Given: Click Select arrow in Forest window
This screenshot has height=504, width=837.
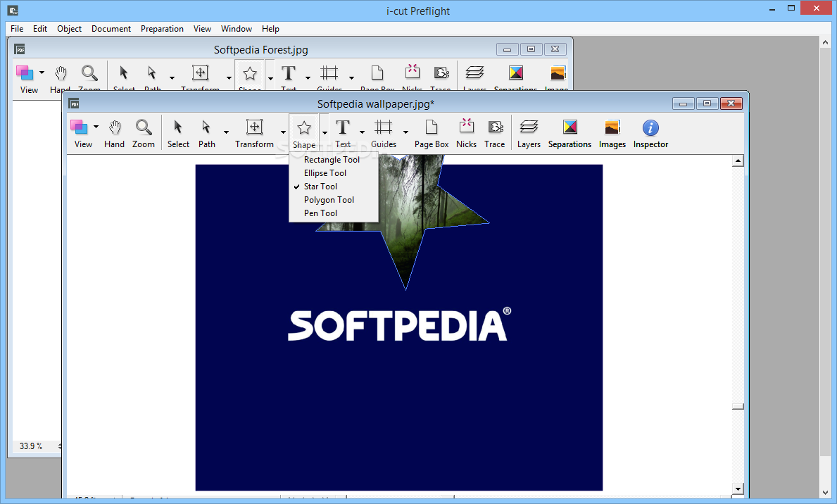Looking at the screenshot, I should [x=124, y=73].
